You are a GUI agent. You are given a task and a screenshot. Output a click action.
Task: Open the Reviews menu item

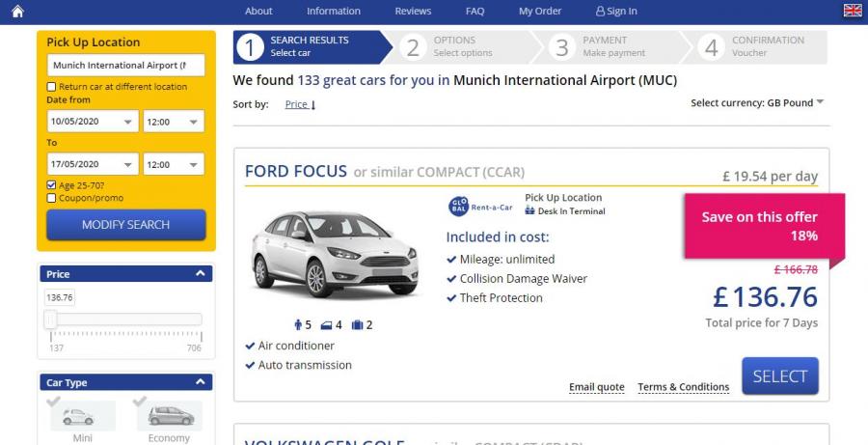pos(413,11)
